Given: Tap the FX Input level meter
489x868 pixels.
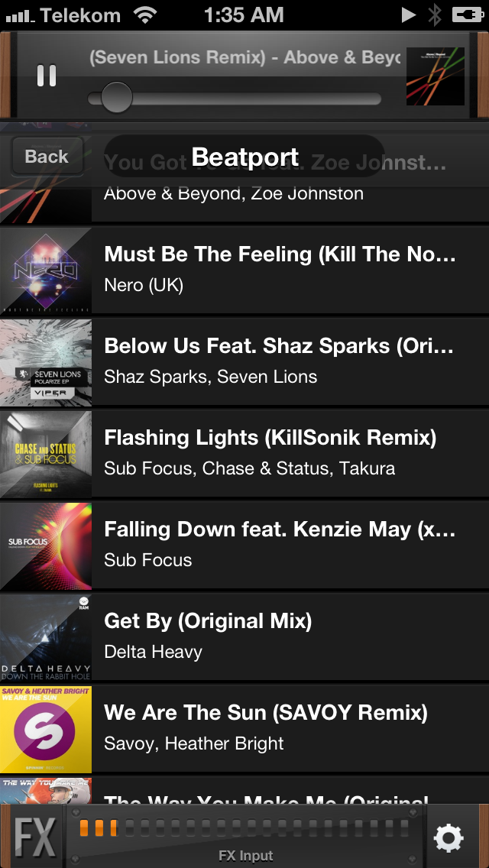Looking at the screenshot, I should [246, 829].
